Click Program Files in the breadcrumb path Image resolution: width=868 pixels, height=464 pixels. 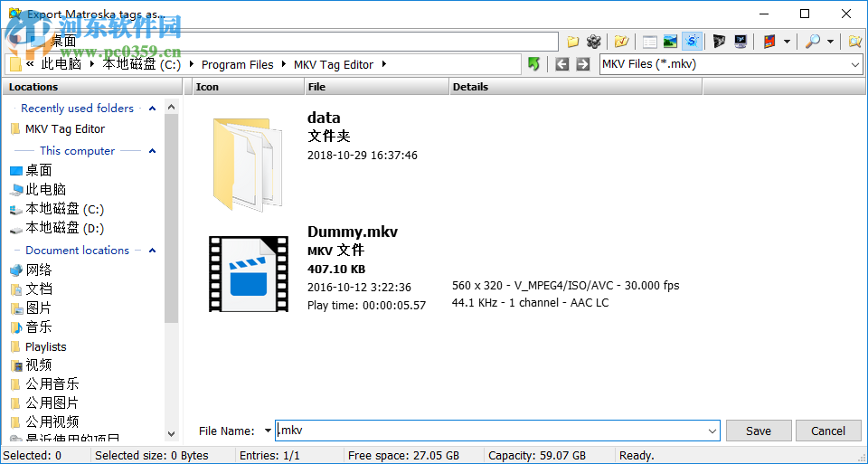pos(238,65)
